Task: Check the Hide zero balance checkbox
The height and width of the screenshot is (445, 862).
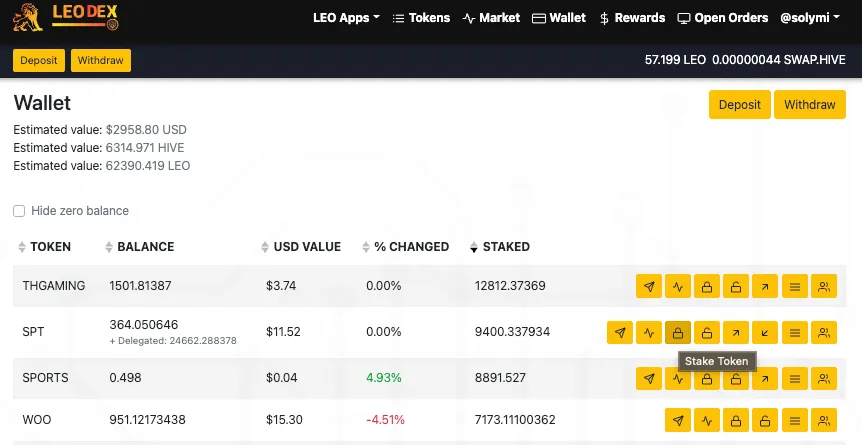Action: pyautogui.click(x=19, y=211)
